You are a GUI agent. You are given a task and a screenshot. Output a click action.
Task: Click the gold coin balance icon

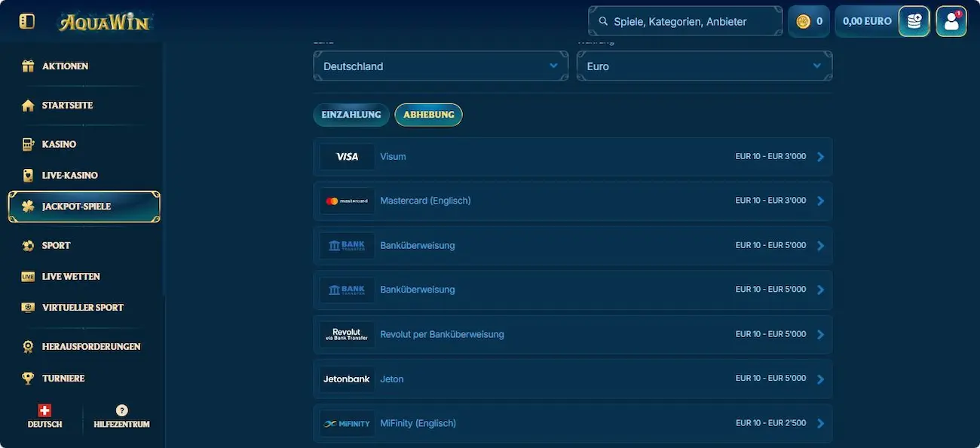click(804, 22)
